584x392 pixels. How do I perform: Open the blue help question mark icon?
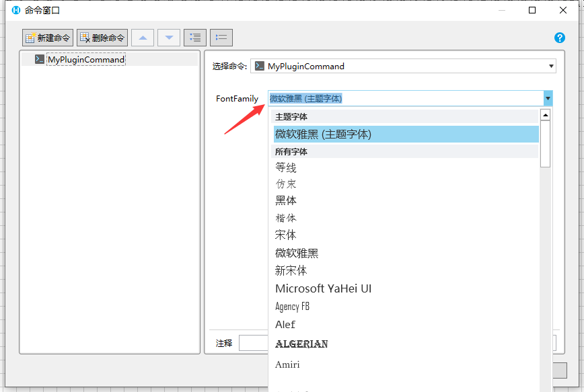559,38
